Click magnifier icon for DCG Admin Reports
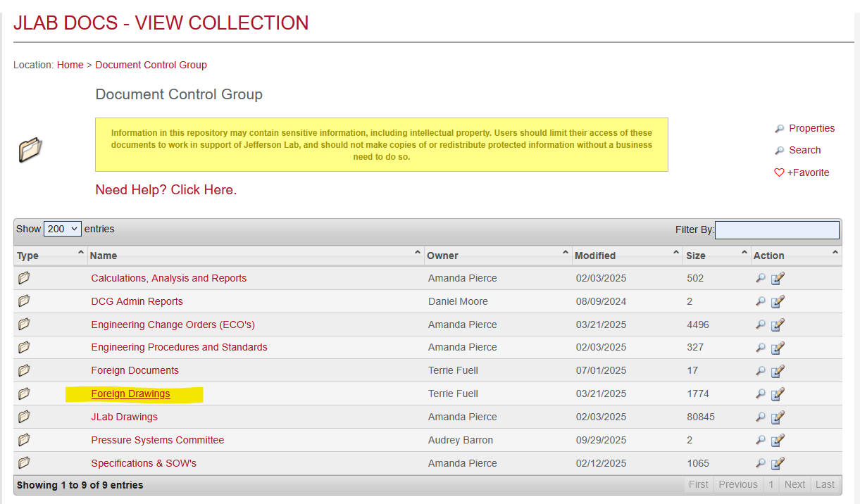 pos(760,302)
